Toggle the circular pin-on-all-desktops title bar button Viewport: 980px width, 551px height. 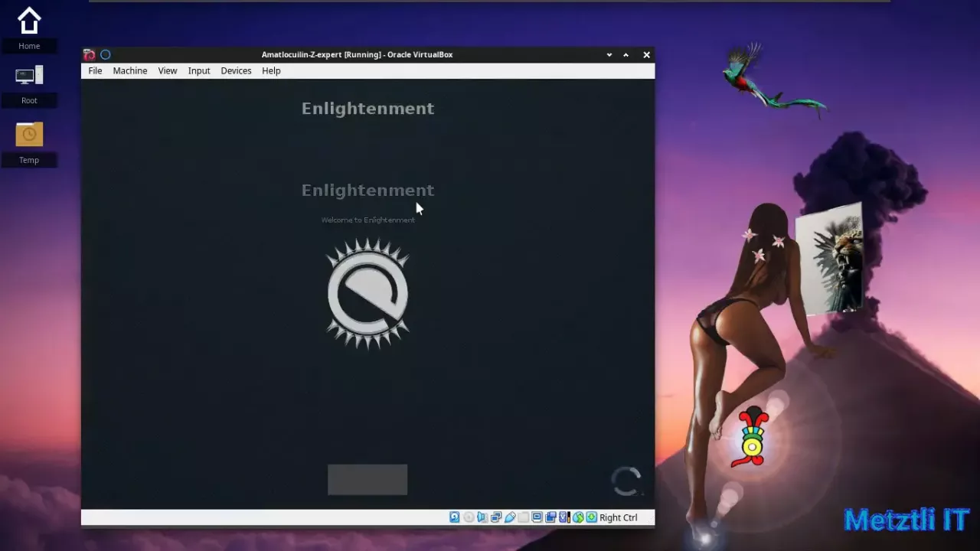coord(106,54)
